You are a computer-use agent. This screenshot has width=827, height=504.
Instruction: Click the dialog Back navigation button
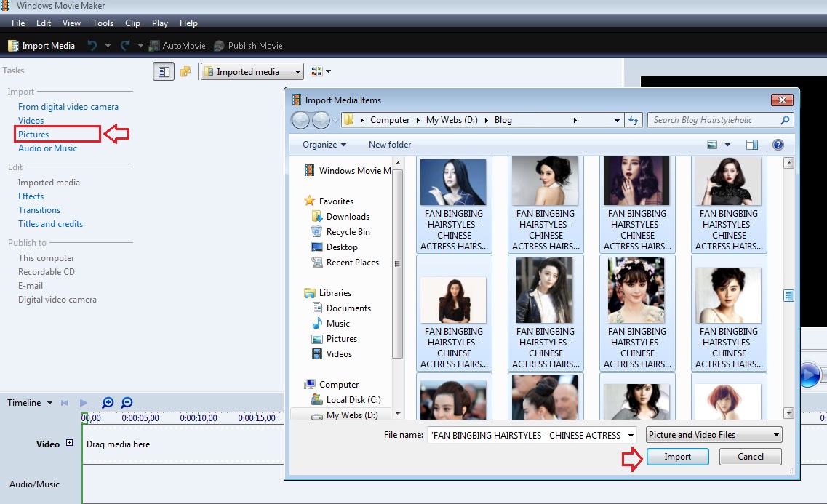300,120
